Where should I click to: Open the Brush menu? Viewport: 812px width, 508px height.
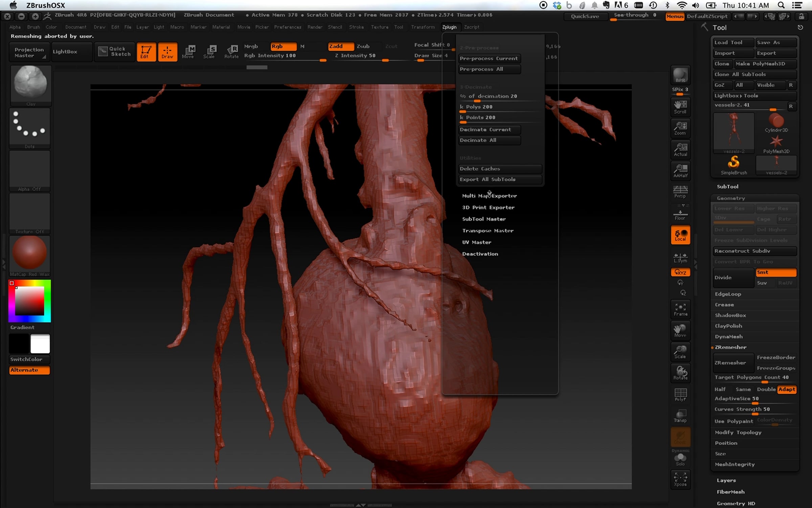click(33, 27)
